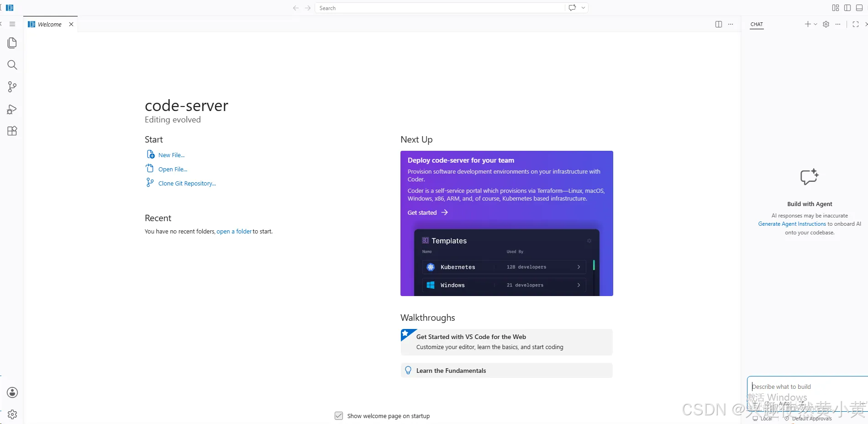Open Customize Layout icon
This screenshot has height=424, width=868.
pos(836,8)
